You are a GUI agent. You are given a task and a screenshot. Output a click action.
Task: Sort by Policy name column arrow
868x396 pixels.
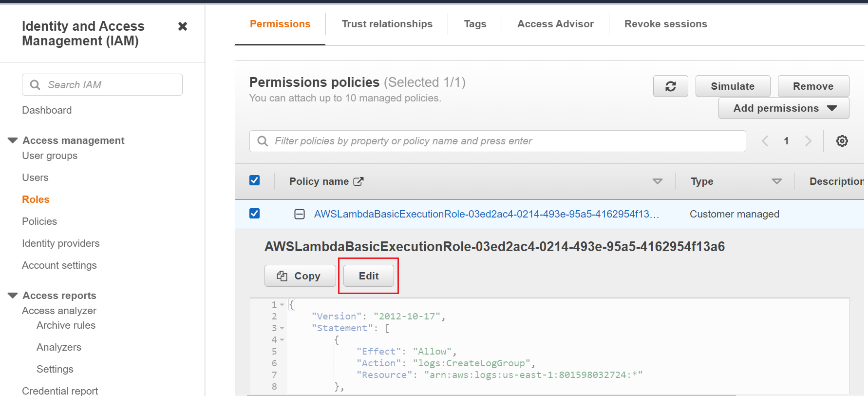tap(658, 181)
